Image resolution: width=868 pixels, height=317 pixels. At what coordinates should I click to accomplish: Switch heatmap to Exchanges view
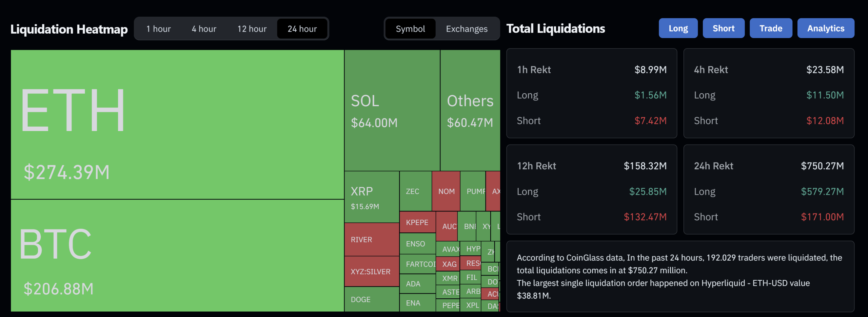click(x=466, y=29)
